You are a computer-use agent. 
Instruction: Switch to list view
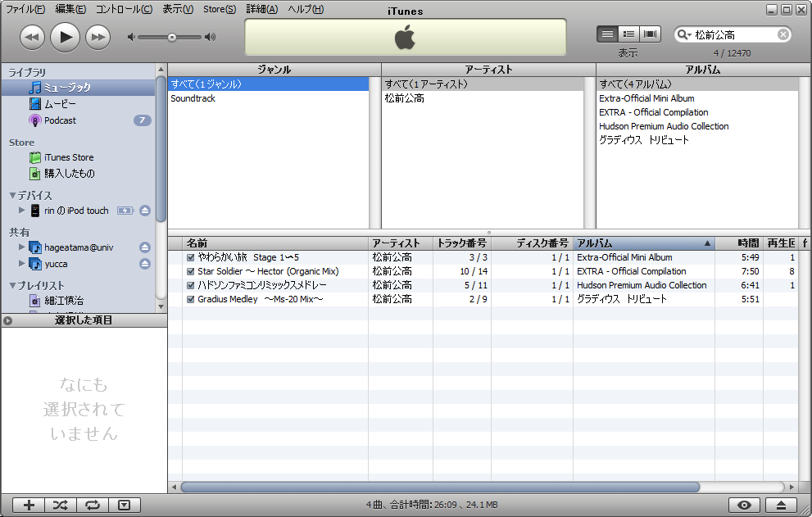click(x=607, y=34)
